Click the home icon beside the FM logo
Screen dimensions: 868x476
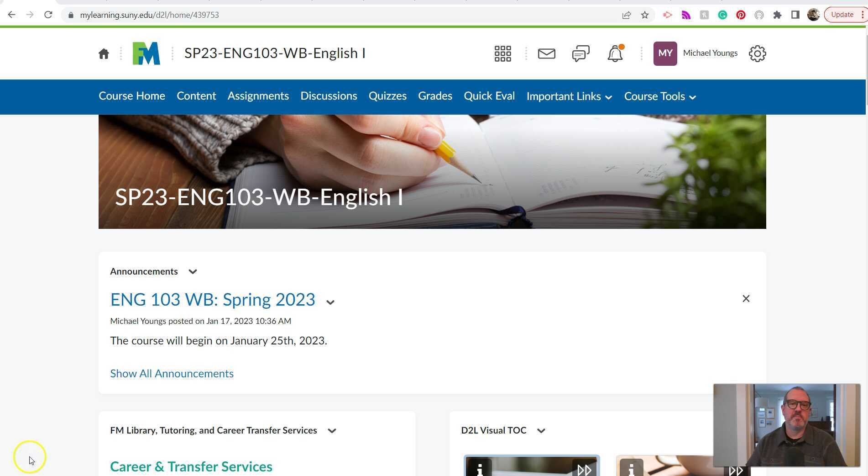point(103,53)
